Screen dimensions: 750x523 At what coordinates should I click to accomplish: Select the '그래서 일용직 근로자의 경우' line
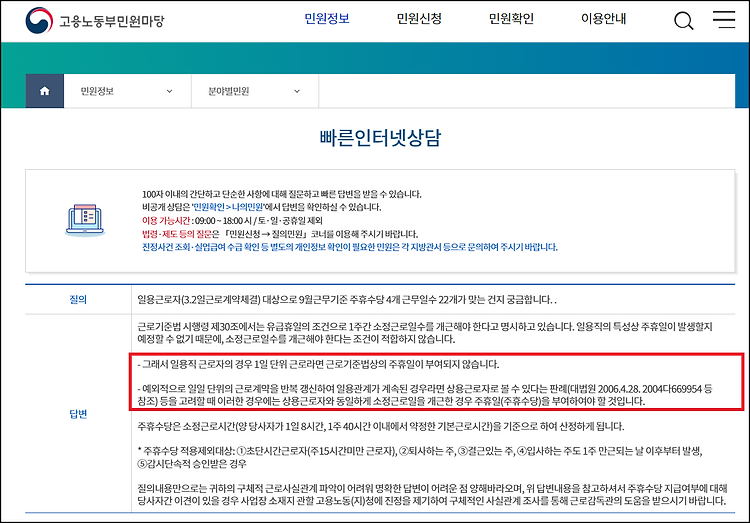click(318, 365)
